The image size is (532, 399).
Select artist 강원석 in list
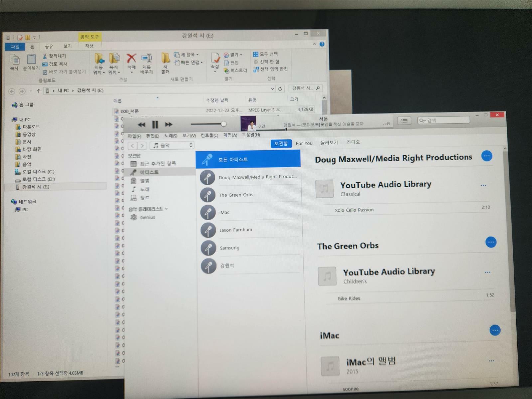[251, 266]
